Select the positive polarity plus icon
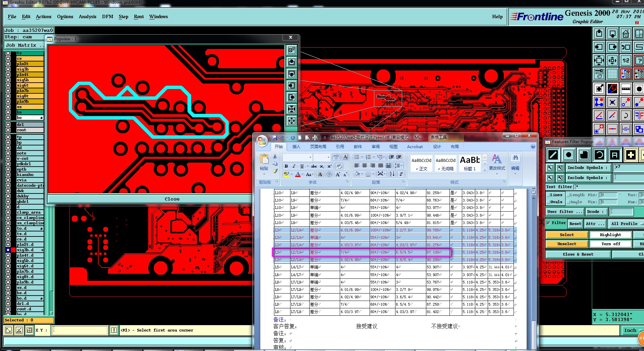This screenshot has height=351, width=644. (631, 155)
